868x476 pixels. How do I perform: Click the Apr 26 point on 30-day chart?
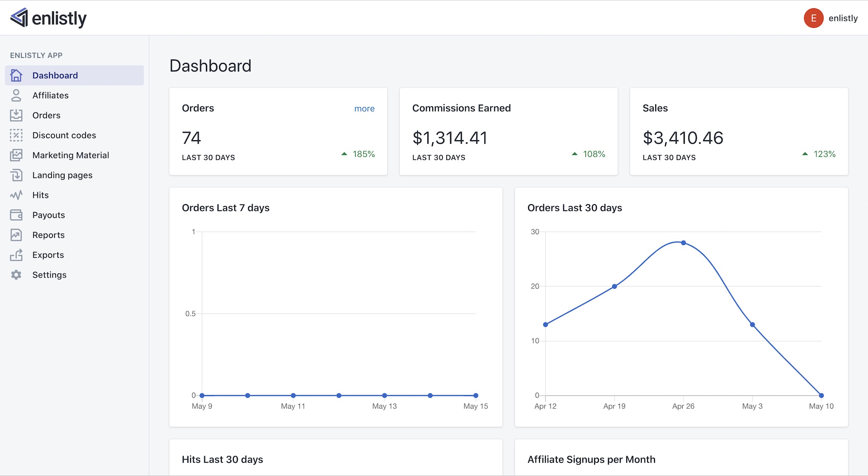[x=684, y=243]
